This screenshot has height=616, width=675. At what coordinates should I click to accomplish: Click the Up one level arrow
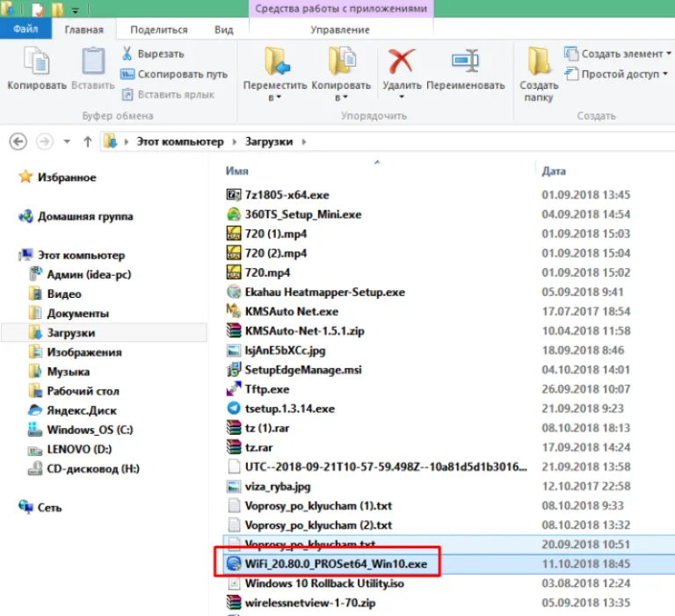pyautogui.click(x=87, y=141)
